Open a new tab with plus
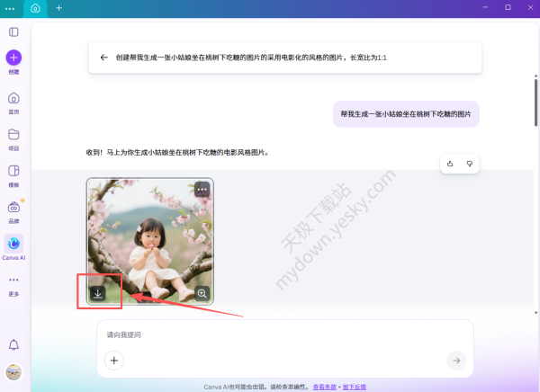540x392 pixels. coord(59,7)
